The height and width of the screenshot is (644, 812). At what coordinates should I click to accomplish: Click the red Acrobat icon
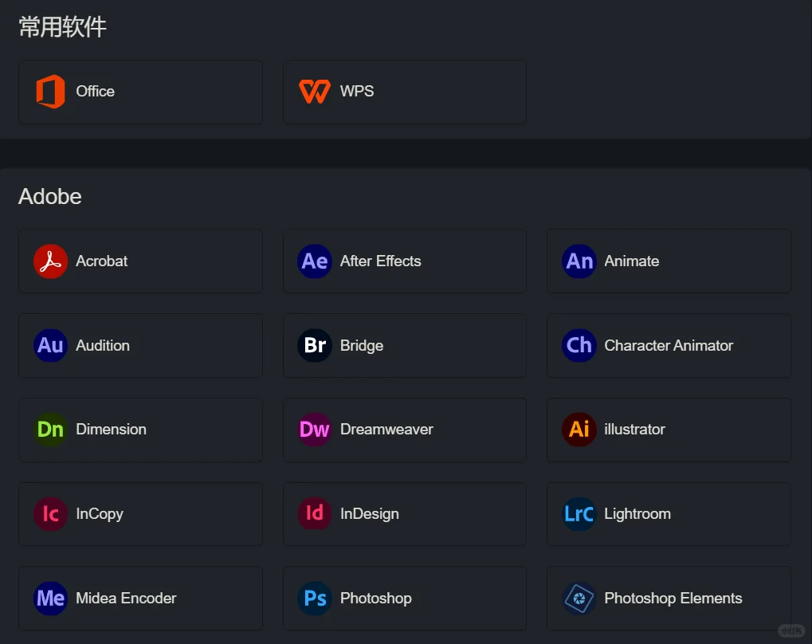[50, 261]
